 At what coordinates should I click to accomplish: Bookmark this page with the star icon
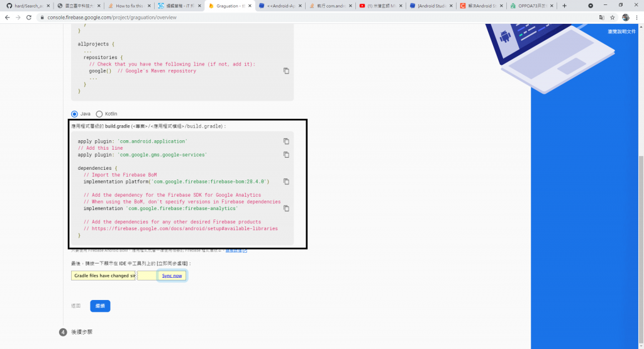tap(613, 18)
